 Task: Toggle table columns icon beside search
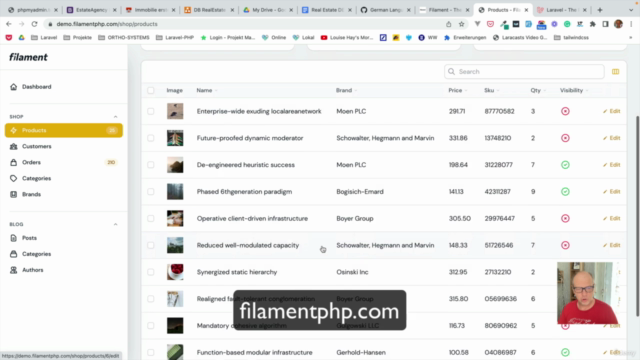coord(616,72)
